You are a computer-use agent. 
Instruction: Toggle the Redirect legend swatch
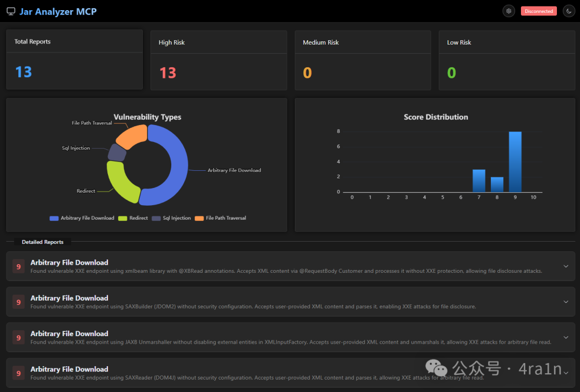(x=122, y=218)
